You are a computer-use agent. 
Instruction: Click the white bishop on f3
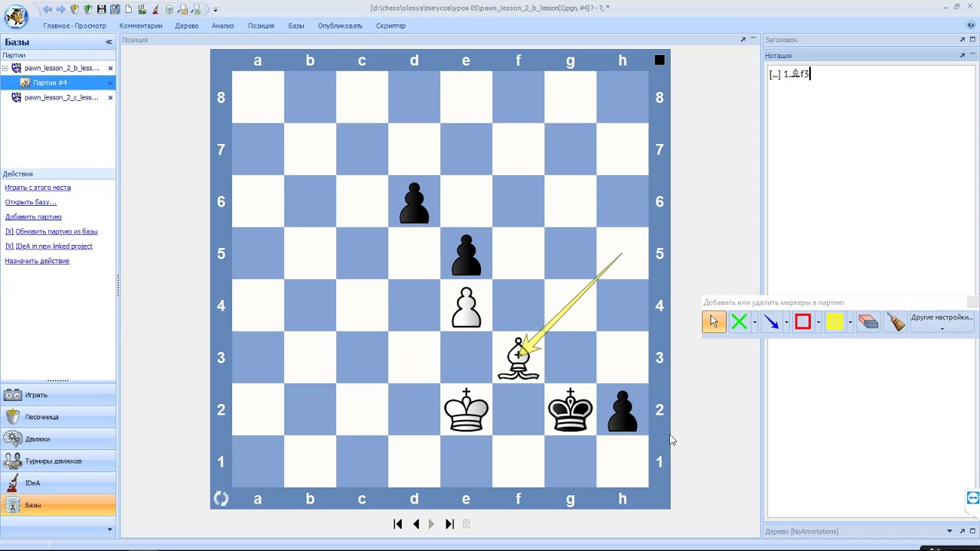pyautogui.click(x=518, y=357)
